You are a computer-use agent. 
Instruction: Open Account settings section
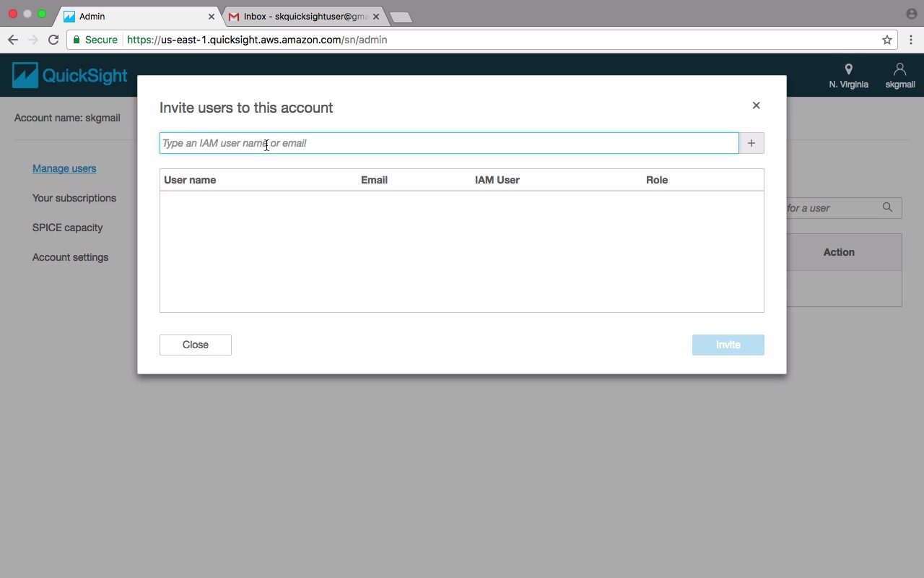(71, 257)
